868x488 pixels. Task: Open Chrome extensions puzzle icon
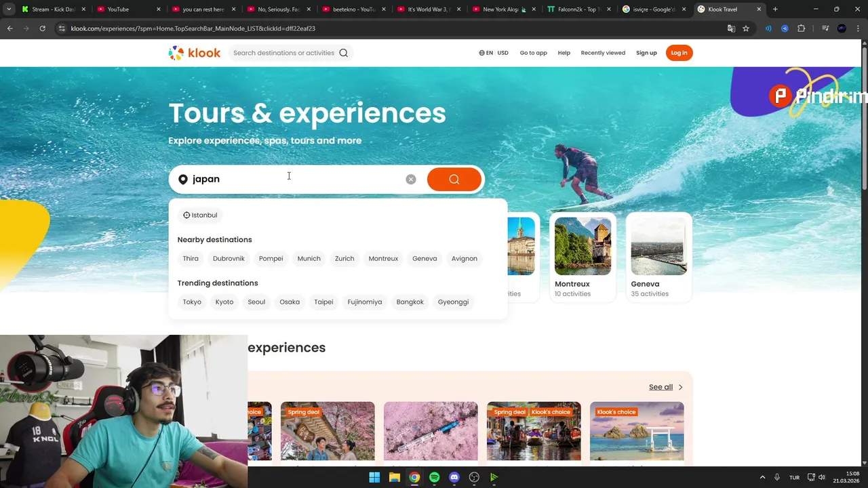coord(802,28)
